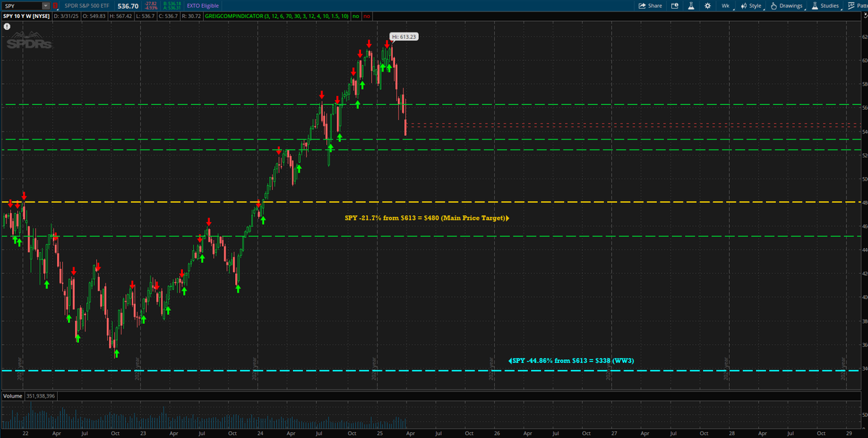Click the SPY 10 Y W [NYSE] chart label

click(x=26, y=16)
